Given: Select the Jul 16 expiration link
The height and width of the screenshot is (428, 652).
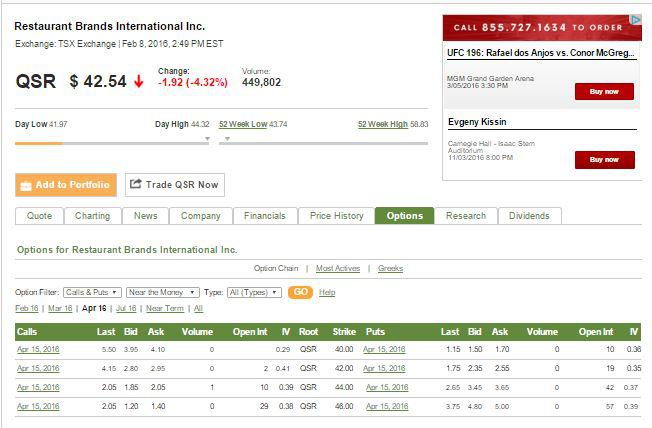Looking at the screenshot, I should tap(126, 309).
